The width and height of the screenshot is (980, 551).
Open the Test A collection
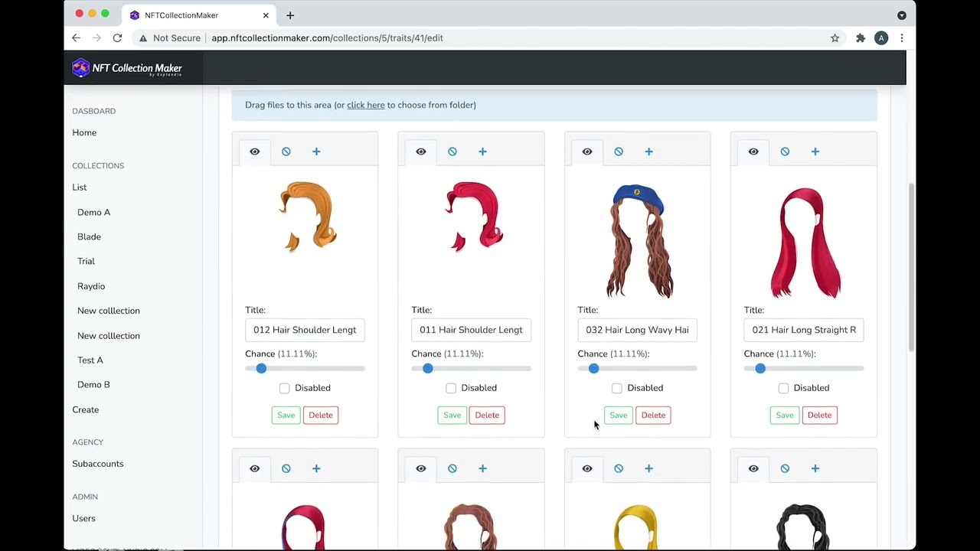(x=90, y=360)
